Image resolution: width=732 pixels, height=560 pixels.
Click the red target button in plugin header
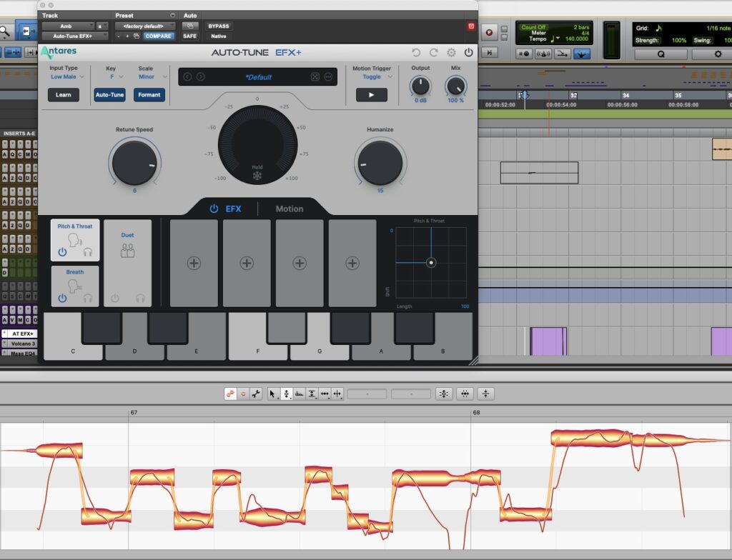pyautogui.click(x=471, y=26)
